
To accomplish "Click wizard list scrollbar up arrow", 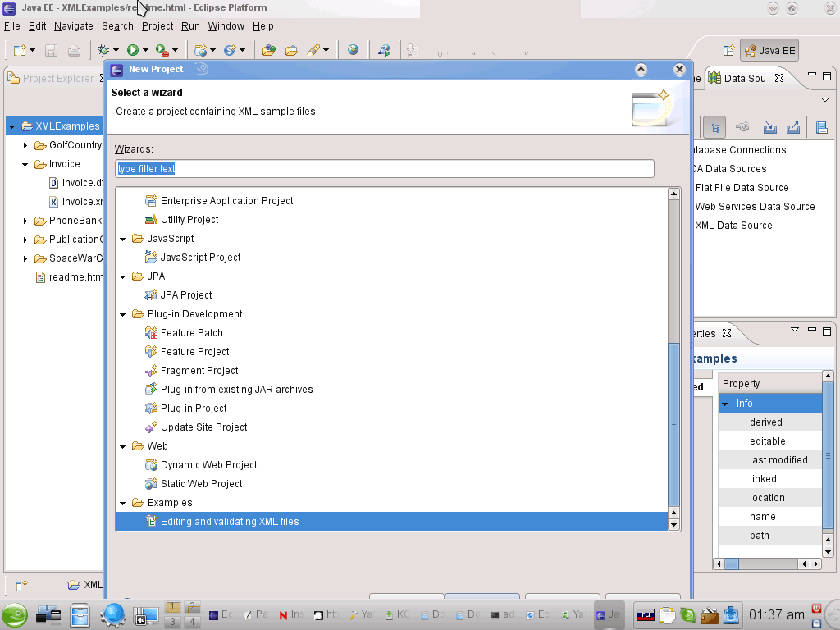I will pos(674,194).
